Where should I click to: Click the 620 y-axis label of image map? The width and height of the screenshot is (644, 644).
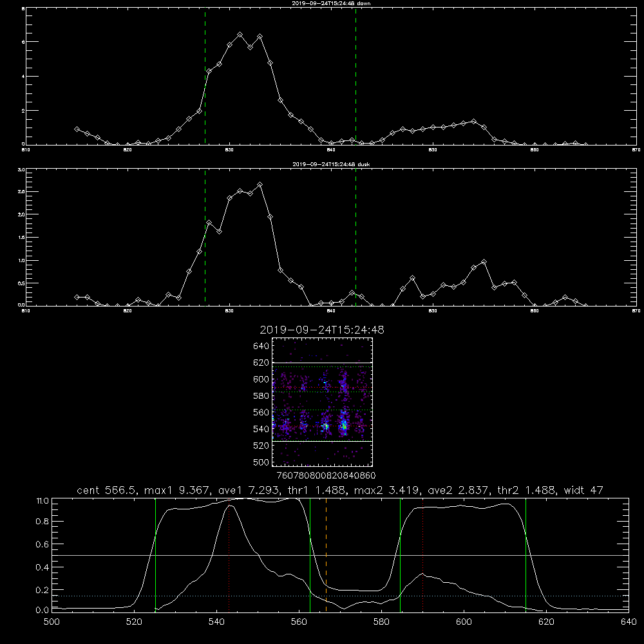(261, 363)
